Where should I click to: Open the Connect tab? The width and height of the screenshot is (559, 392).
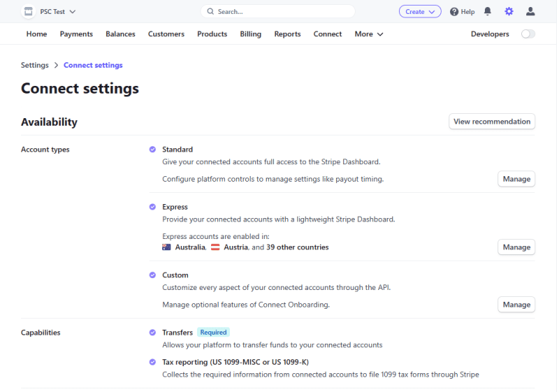coord(328,34)
